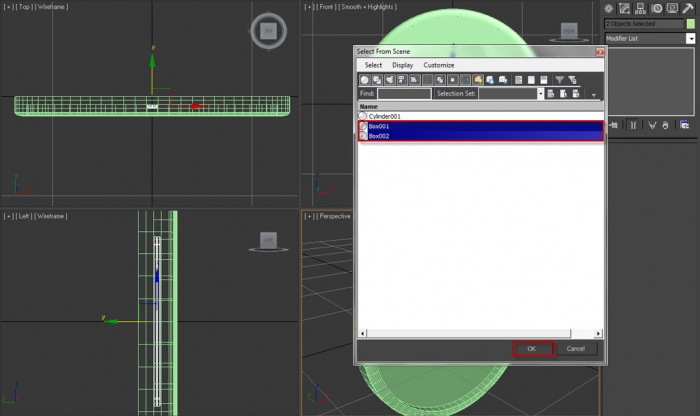Viewport: 700px width, 416px height.
Task: Toggle Display Bones filter in dialog toolbar
Action: tap(465, 80)
